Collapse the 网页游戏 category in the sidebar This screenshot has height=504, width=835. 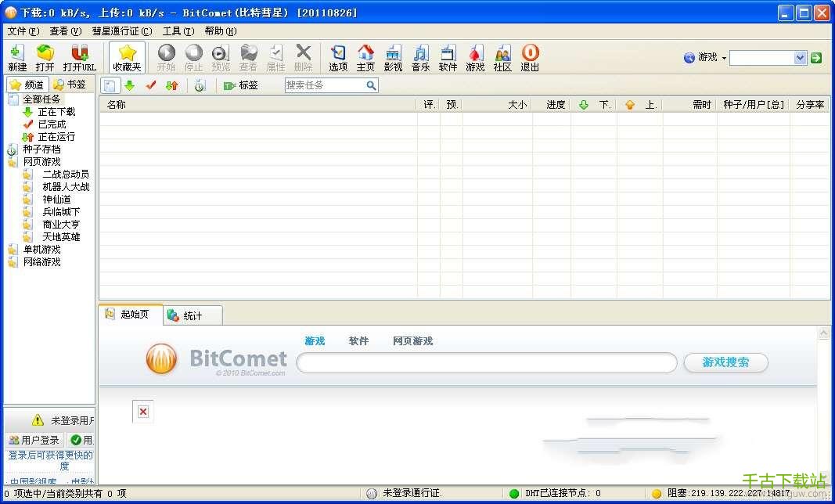tap(13, 162)
